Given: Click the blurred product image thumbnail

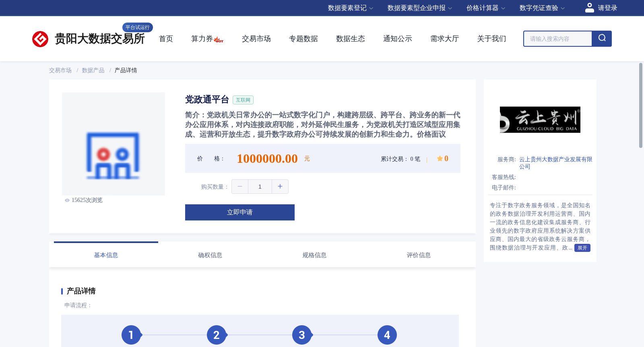Looking at the screenshot, I should coord(114,144).
